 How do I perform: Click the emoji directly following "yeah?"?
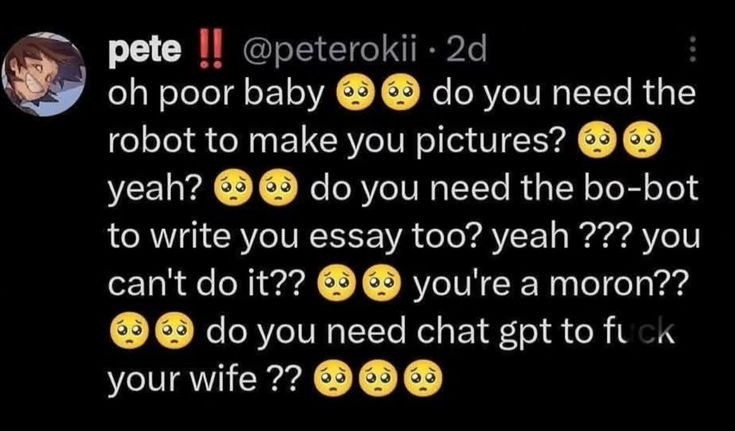[x=232, y=188]
